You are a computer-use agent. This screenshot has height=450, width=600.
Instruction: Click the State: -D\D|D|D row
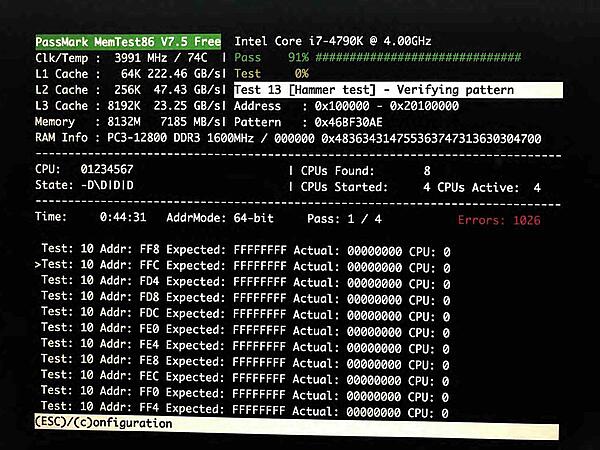pyautogui.click(x=84, y=185)
